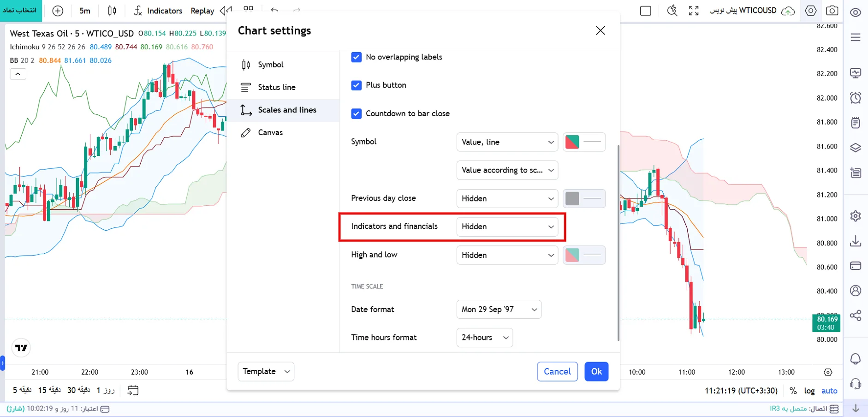
Task: Click the candlestick chart type icon
Action: coord(112,11)
